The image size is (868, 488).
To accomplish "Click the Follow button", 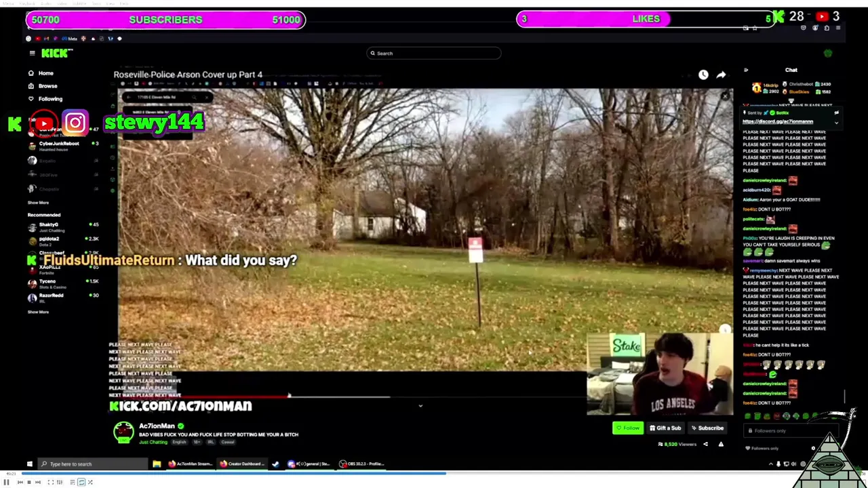I will point(628,428).
